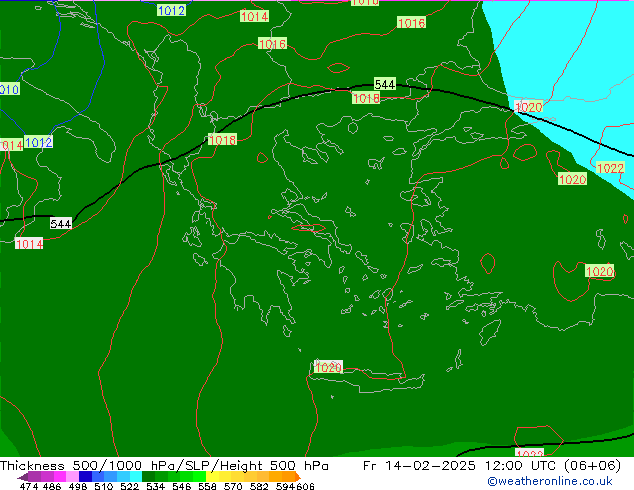Screen dimensions: 634x490
Task: Click the 474 value under the legend
Action: pyautogui.click(x=29, y=486)
